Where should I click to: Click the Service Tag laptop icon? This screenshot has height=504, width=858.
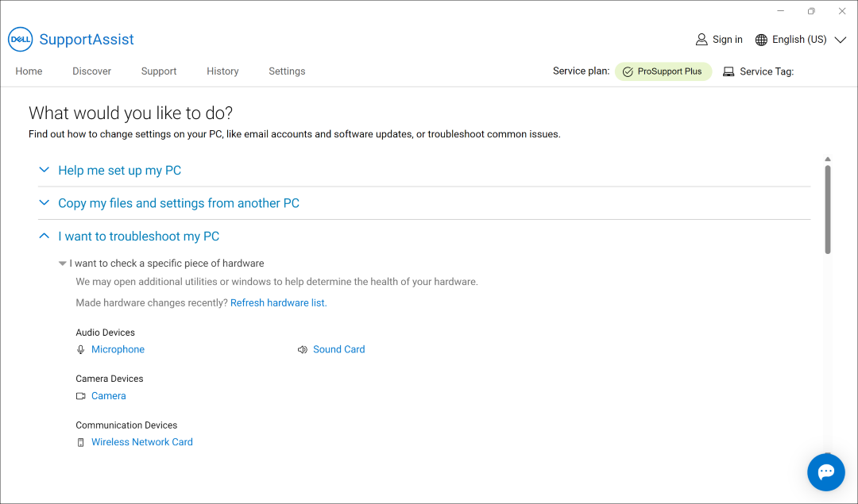tap(729, 71)
